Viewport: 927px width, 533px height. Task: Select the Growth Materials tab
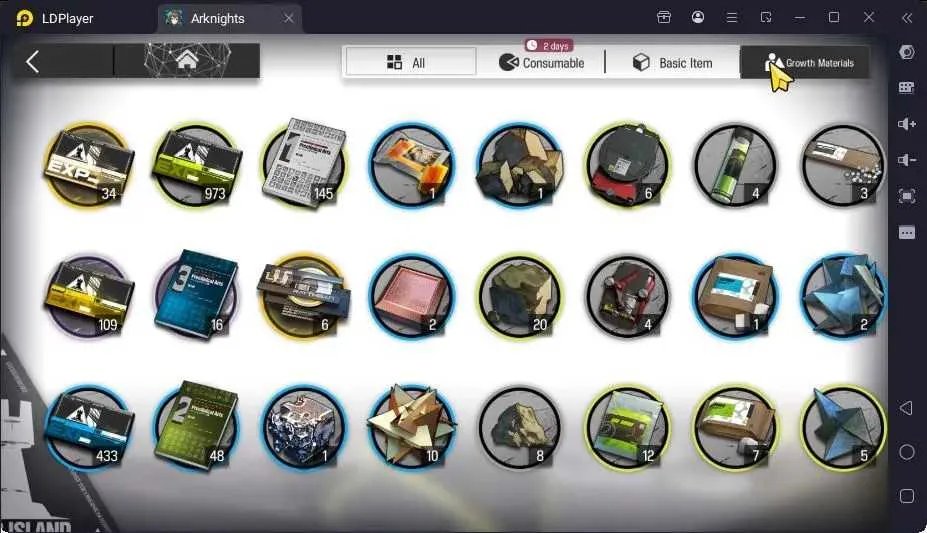point(805,62)
